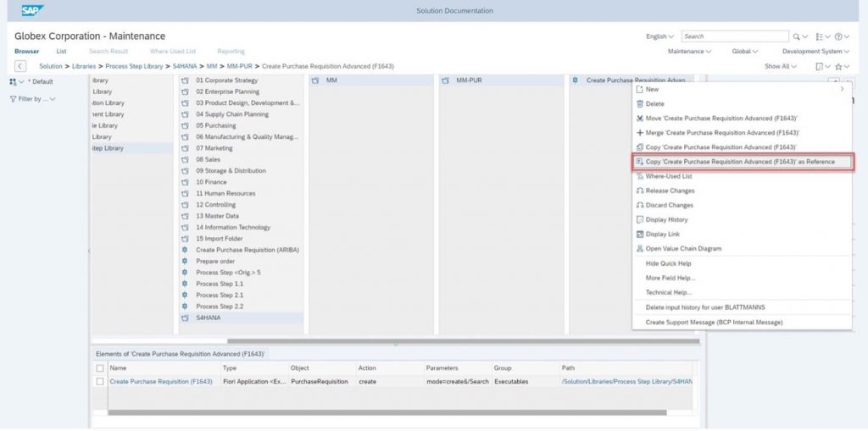868x431 pixels.
Task: Click the Type column header
Action: coord(229,368)
